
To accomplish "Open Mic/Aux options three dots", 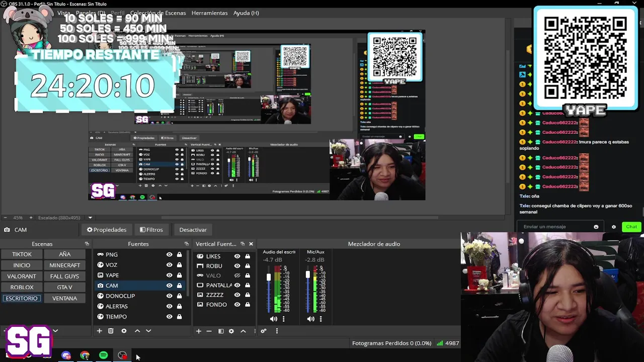I will [320, 319].
